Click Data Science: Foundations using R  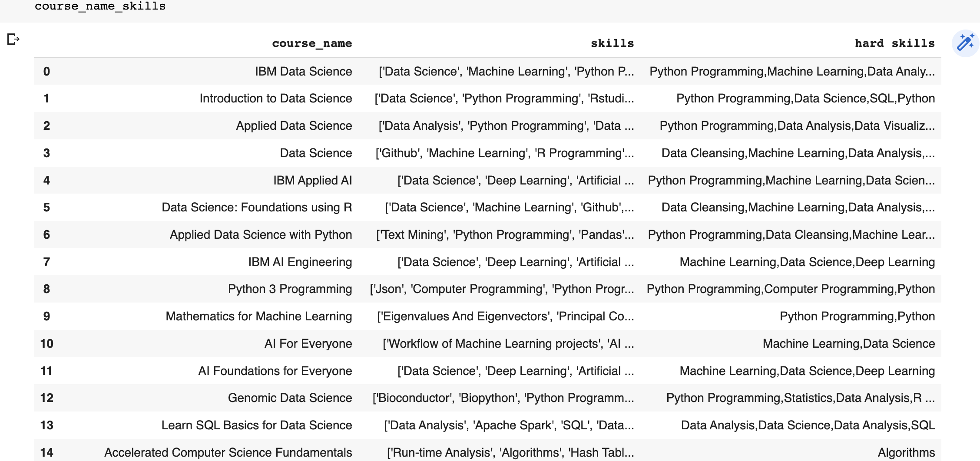pyautogui.click(x=257, y=207)
